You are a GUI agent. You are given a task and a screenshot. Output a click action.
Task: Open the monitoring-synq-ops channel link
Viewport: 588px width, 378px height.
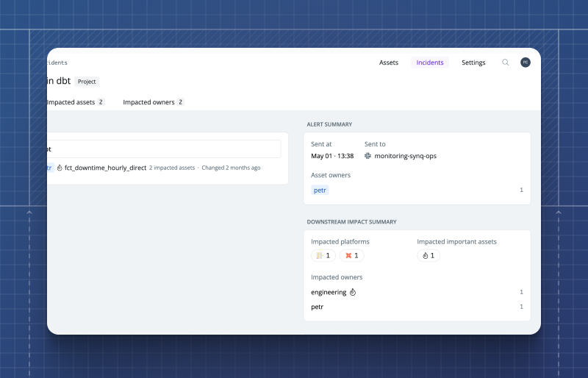(x=405, y=156)
